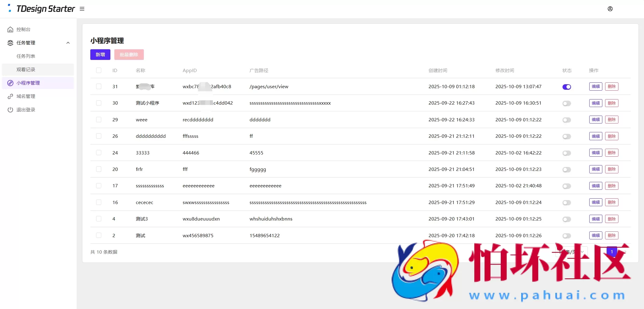This screenshot has width=644, height=309.
Task: Go to 观看记录 menu item
Action: click(x=26, y=70)
